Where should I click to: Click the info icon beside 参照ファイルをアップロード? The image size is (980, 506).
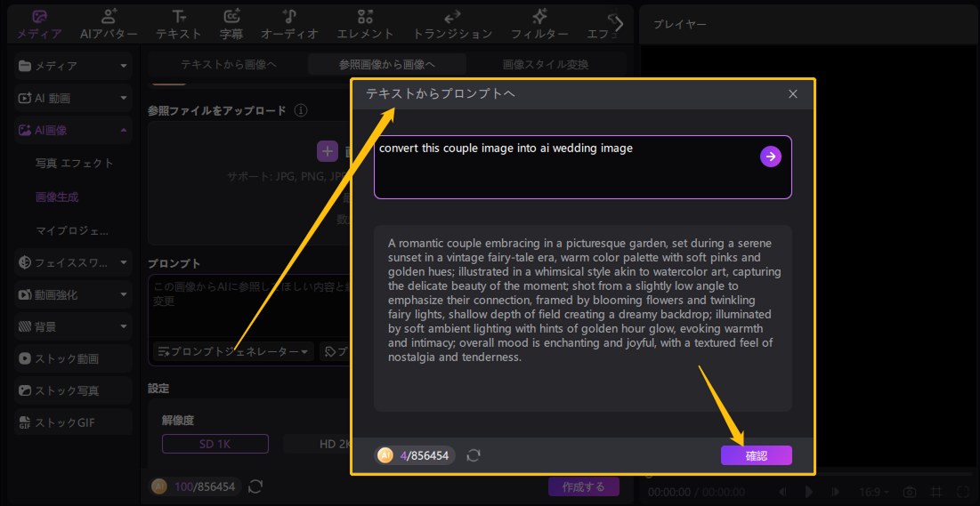301,110
